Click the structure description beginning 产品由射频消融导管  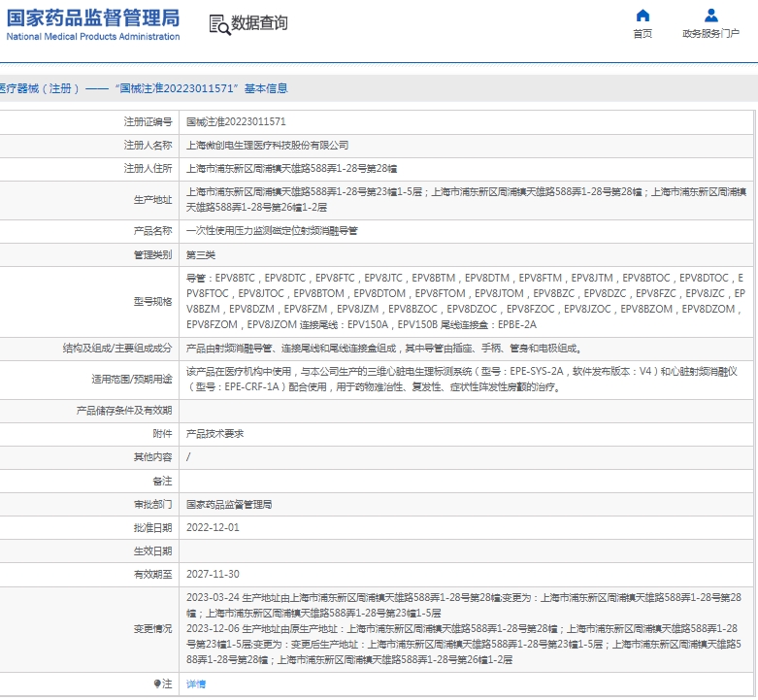pos(384,349)
